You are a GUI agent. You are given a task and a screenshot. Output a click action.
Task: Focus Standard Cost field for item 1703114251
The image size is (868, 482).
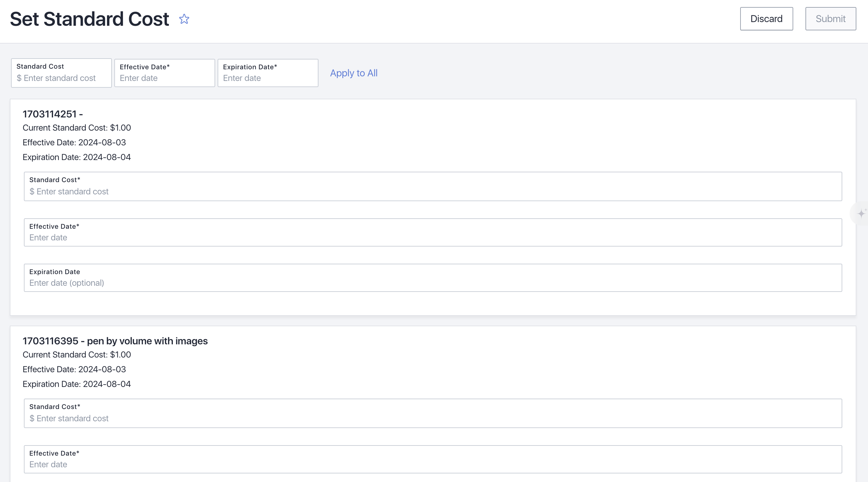(x=433, y=186)
